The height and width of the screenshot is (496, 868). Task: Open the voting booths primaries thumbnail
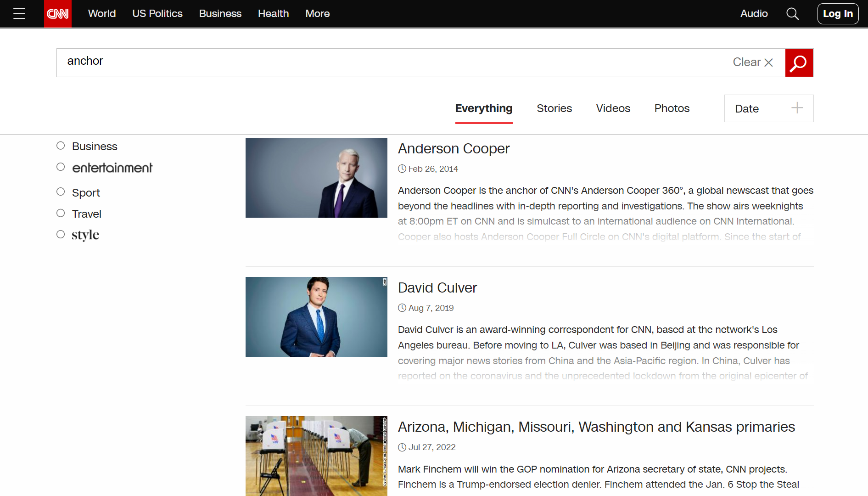pos(316,456)
